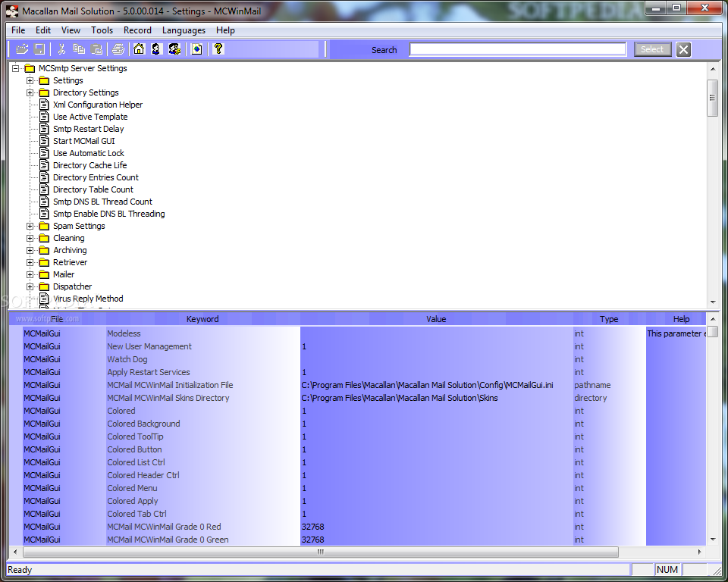Click the users with key toolbar icon
The image size is (728, 582).
[x=174, y=48]
